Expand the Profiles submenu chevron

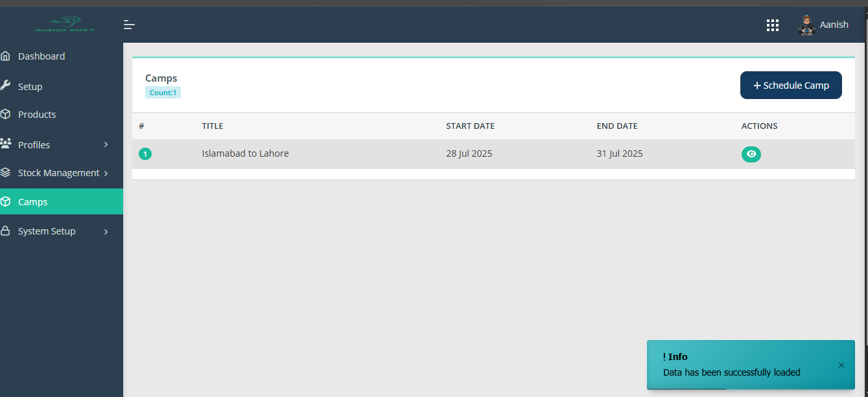[x=106, y=144]
